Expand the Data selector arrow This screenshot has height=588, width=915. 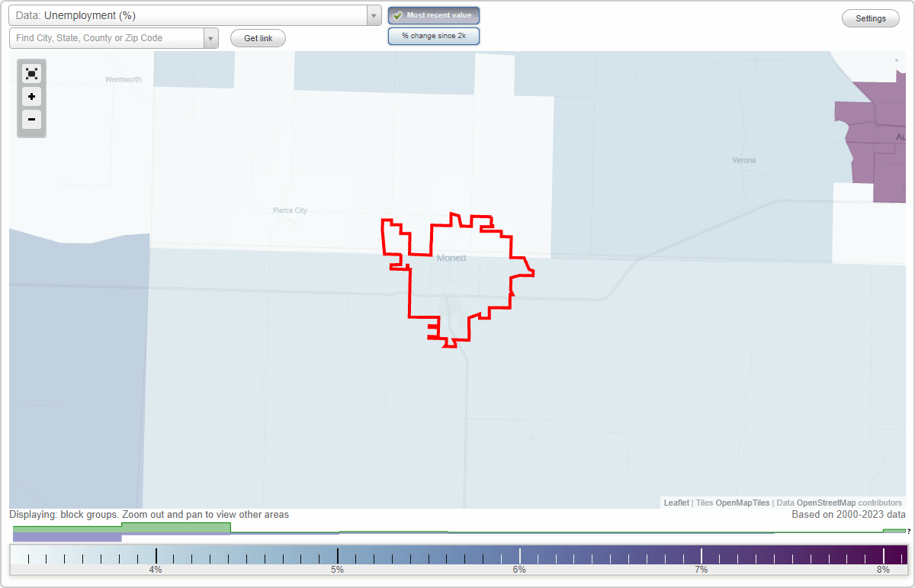374,15
